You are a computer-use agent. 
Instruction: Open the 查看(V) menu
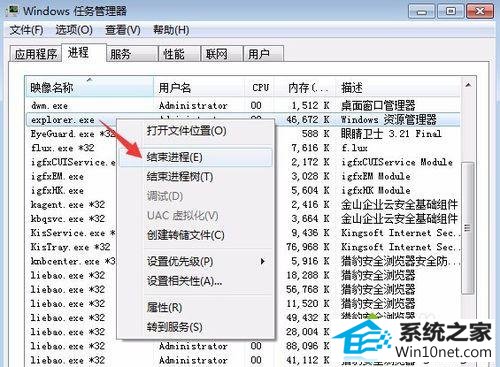tap(123, 30)
